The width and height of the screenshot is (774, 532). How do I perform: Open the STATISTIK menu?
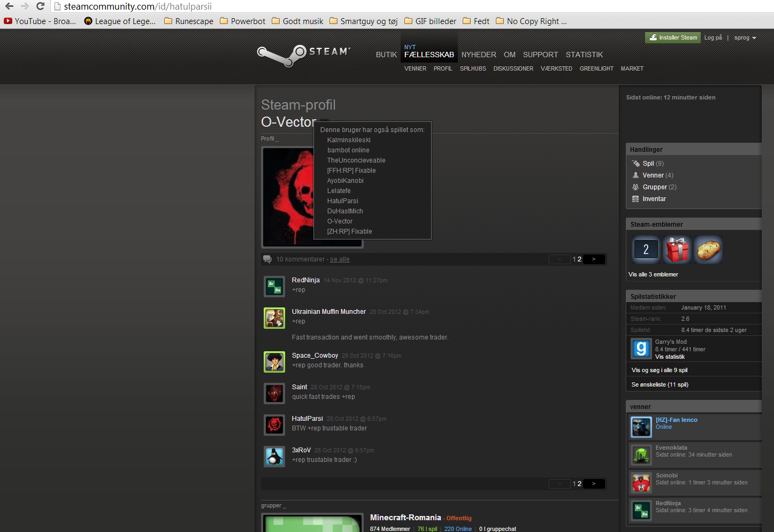click(x=584, y=55)
